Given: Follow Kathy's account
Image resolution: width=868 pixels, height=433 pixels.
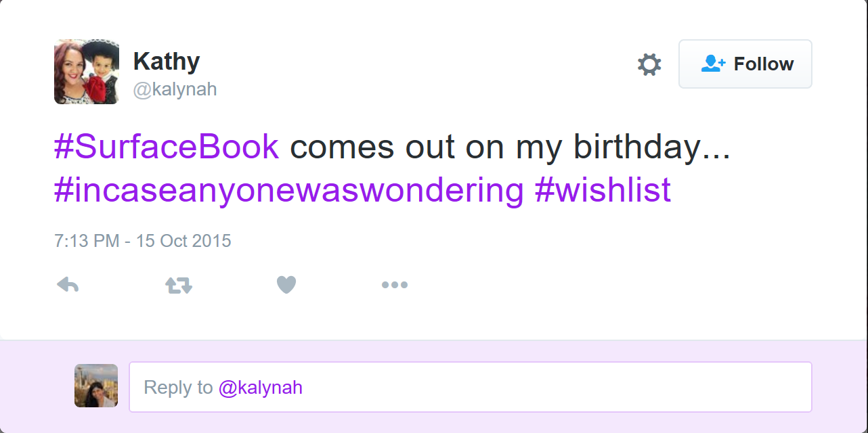Looking at the screenshot, I should [x=745, y=64].
